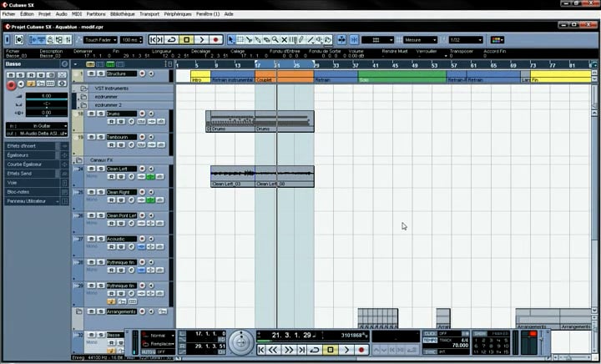601x364 pixels.
Task: Select the Range Selection tool
Action: coord(240,40)
